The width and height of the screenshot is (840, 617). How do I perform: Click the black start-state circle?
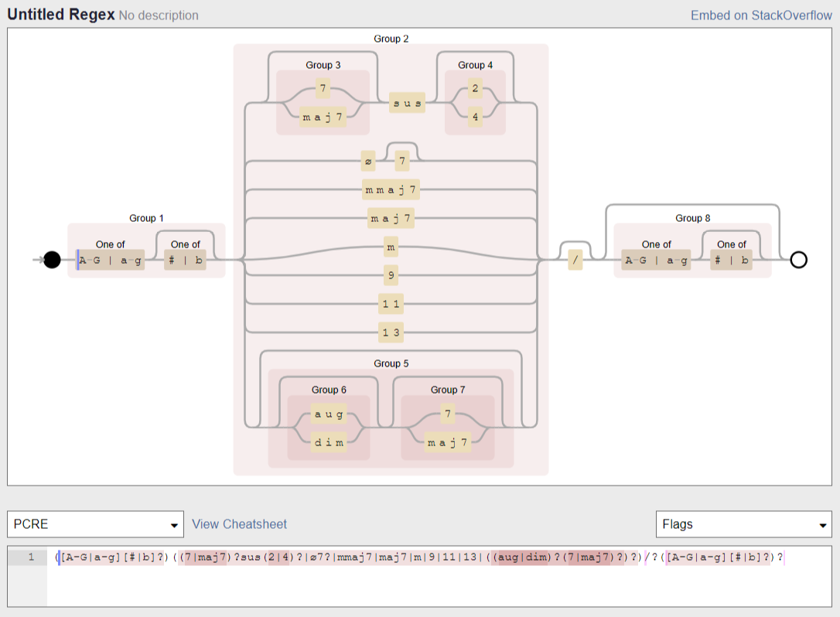tap(50, 259)
